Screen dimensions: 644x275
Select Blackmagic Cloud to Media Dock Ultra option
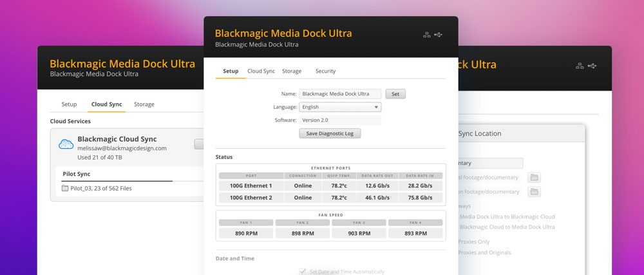(507, 227)
